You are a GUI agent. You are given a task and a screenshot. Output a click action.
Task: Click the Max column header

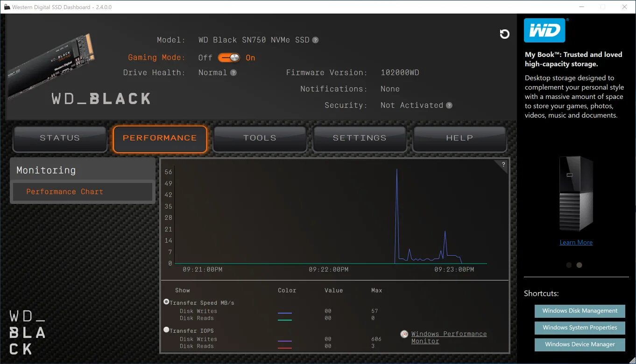click(376, 290)
